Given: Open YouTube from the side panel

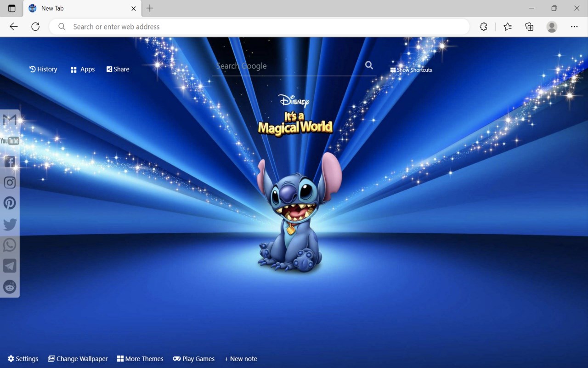Looking at the screenshot, I should point(10,141).
